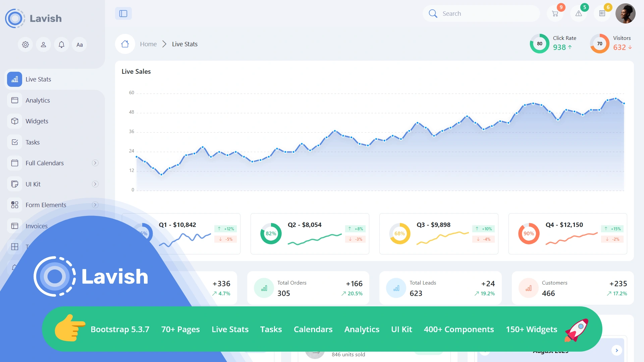This screenshot has width=644, height=362.
Task: Click the user profile icon in sidebar
Action: 43,44
